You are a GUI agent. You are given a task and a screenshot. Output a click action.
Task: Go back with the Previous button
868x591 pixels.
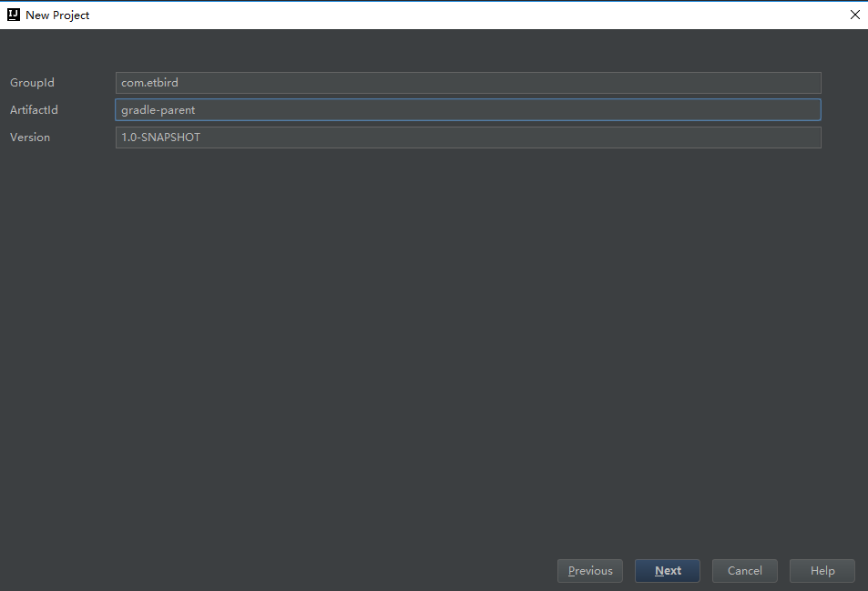(590, 571)
